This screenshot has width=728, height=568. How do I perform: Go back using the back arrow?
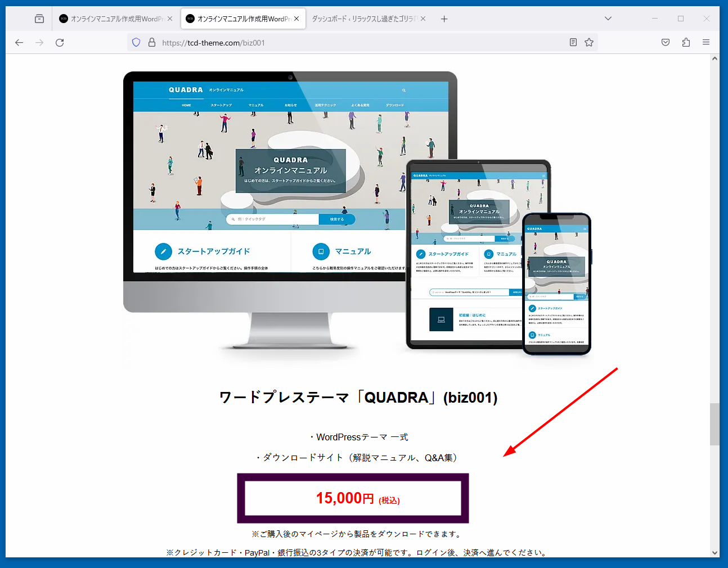[x=19, y=42]
